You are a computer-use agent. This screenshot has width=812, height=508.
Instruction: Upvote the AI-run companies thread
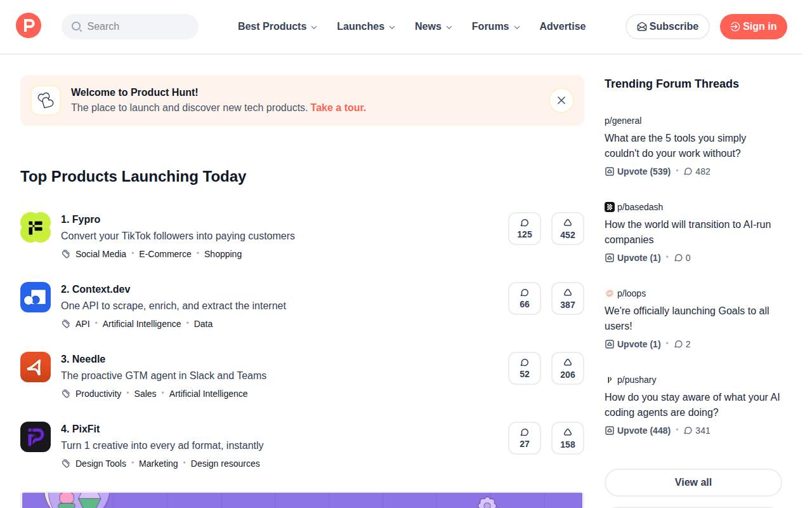632,258
